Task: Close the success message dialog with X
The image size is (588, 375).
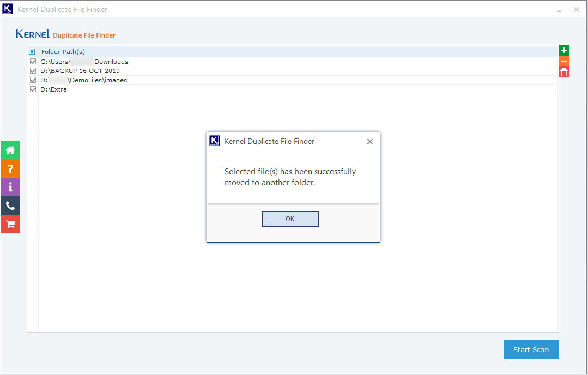Action: [x=370, y=142]
